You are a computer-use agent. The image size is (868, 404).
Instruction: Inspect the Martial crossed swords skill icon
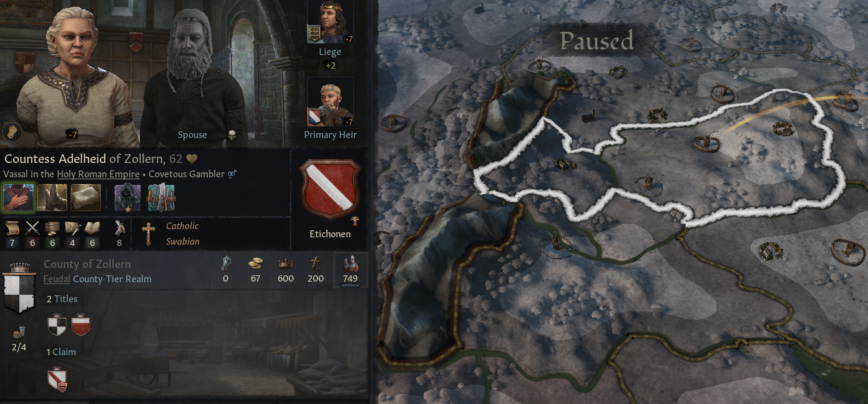tap(32, 228)
